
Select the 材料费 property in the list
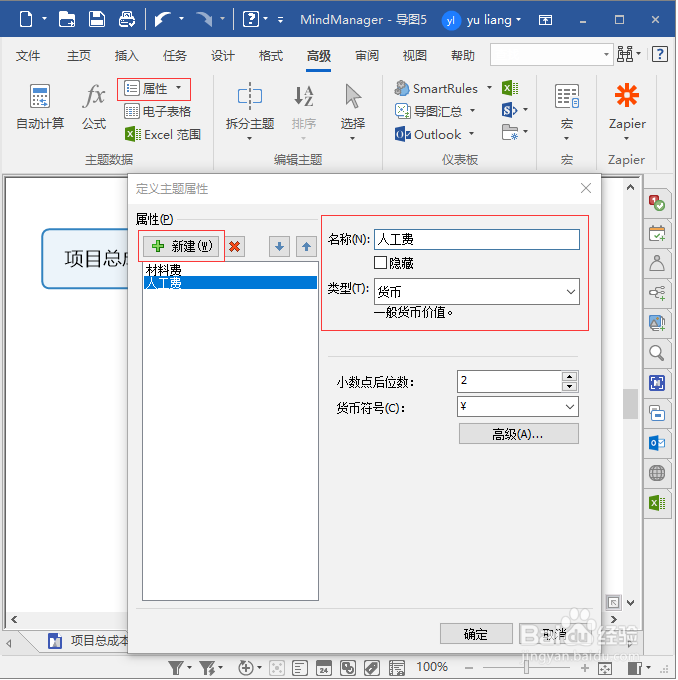[x=230, y=270]
